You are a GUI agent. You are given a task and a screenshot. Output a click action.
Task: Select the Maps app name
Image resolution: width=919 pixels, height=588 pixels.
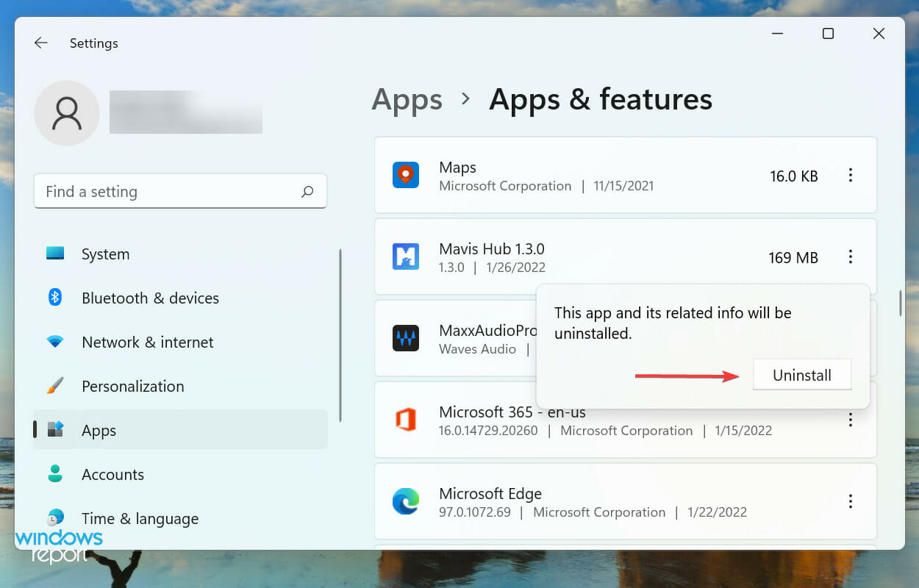(457, 168)
